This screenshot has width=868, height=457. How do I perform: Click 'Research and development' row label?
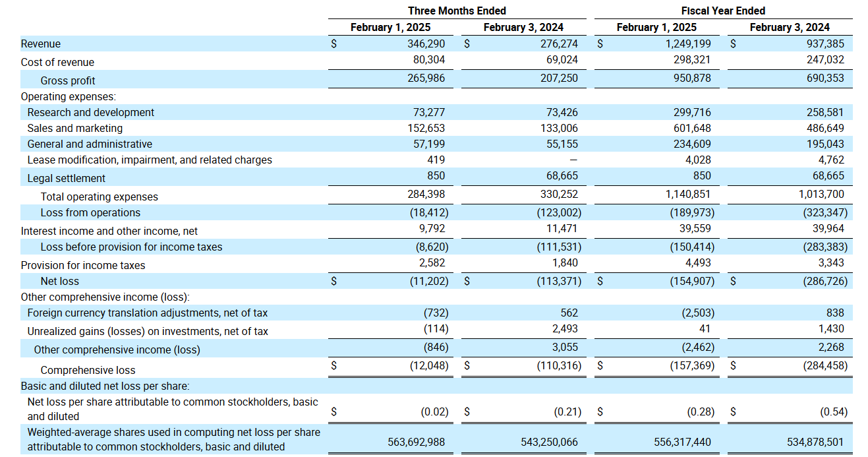pyautogui.click(x=91, y=112)
